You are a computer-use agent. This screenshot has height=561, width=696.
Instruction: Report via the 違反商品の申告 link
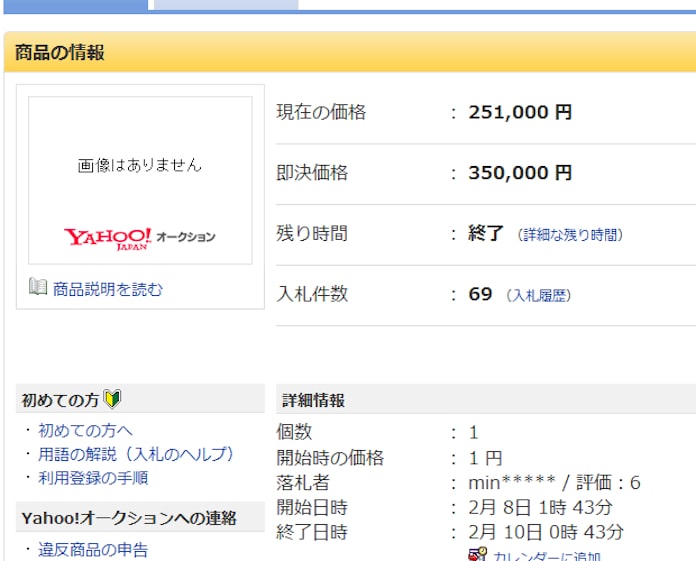point(93,549)
